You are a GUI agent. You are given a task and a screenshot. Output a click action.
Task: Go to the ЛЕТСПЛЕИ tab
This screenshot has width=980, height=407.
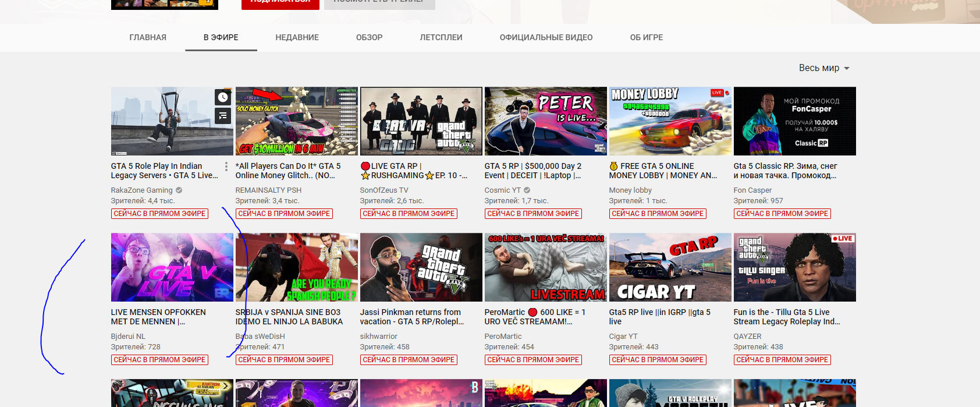pos(441,37)
